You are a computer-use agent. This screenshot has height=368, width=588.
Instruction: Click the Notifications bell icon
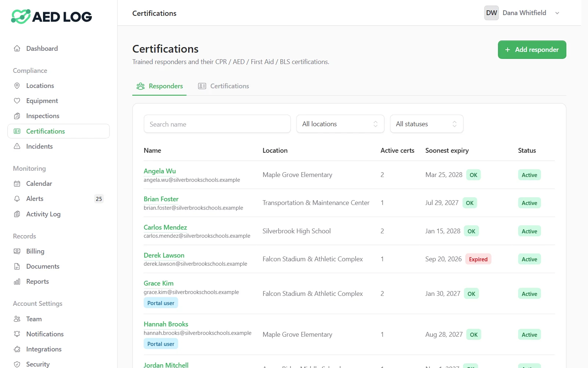[17, 334]
